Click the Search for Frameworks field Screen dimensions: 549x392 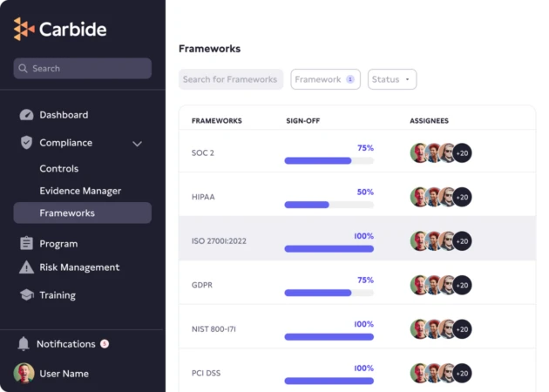(231, 79)
